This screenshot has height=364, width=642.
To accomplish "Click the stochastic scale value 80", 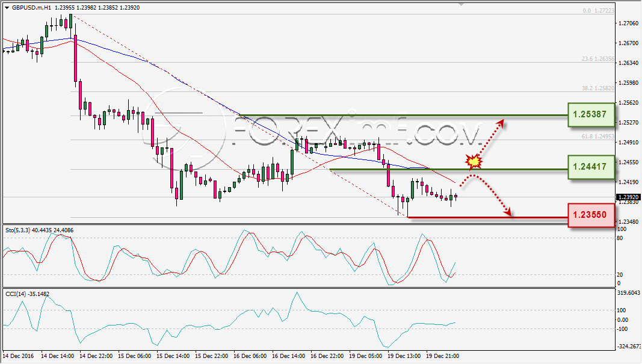I will tap(620, 238).
